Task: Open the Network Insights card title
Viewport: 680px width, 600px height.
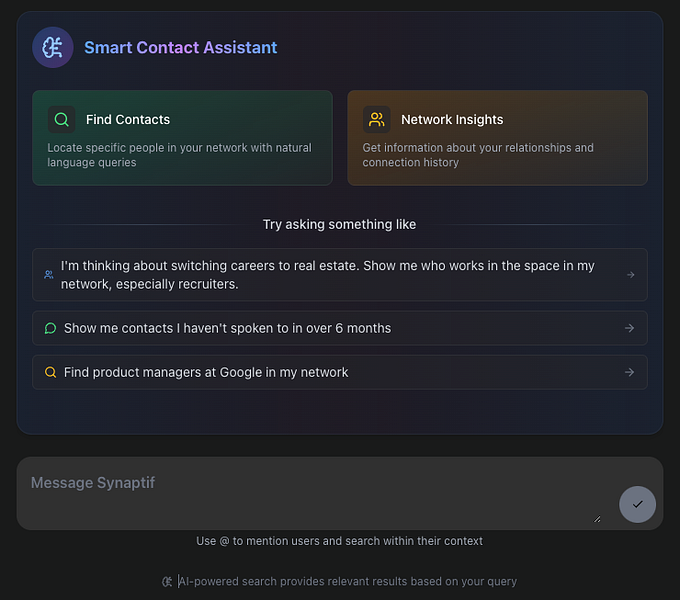Action: pos(452,120)
